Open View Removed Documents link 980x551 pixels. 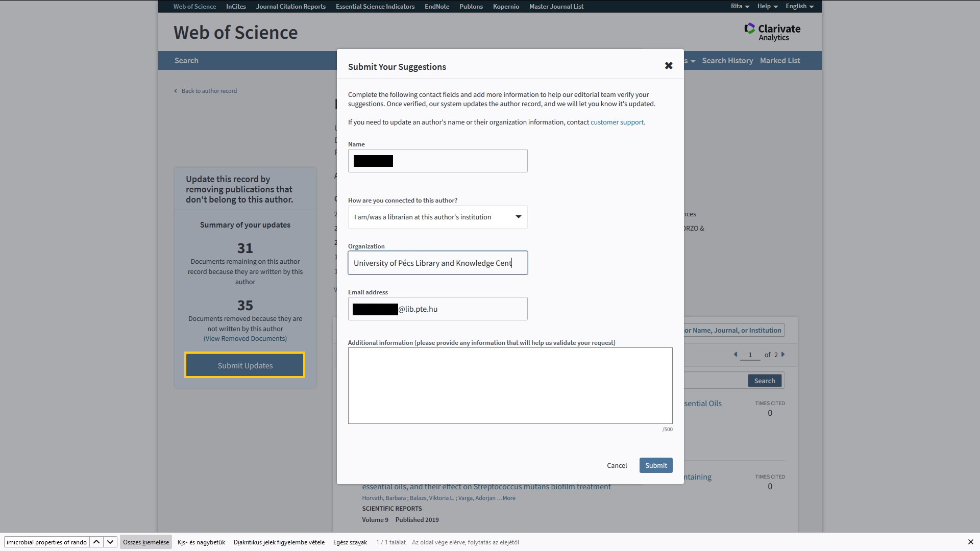(x=245, y=338)
